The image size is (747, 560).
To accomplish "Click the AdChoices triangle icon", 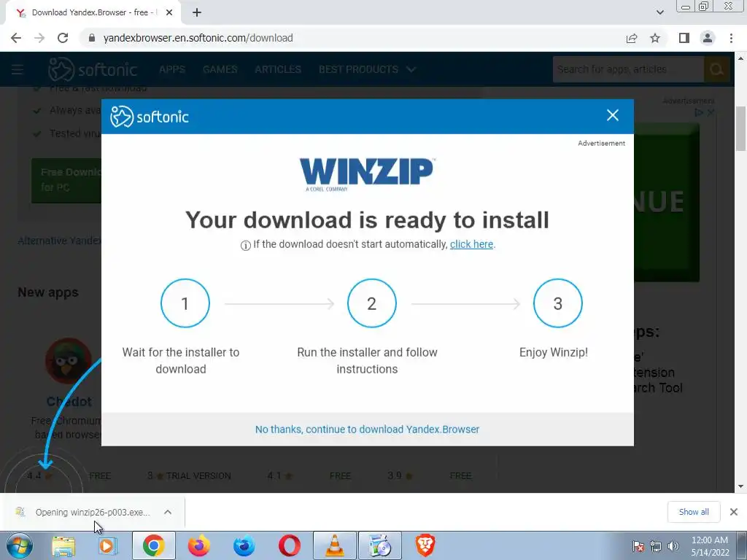I will click(699, 113).
